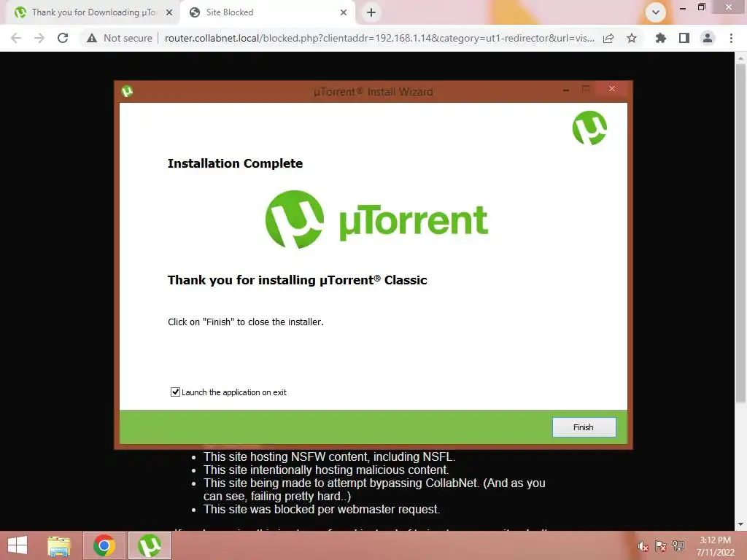Click the bypassing CollabNet bullet text
Screen dimensions: 747x560
click(374, 489)
